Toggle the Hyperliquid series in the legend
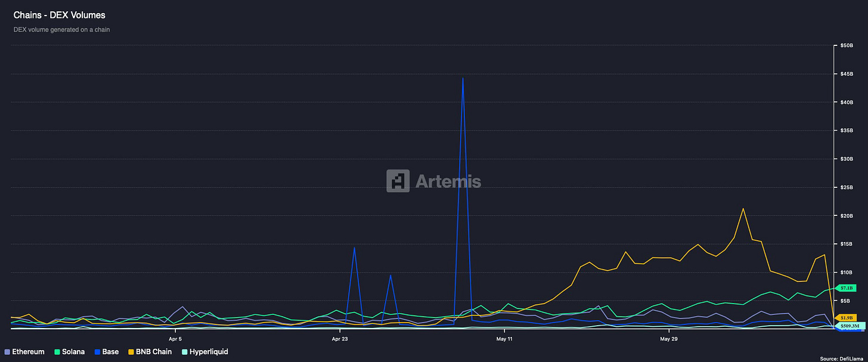This screenshot has height=362, width=868. coord(204,352)
